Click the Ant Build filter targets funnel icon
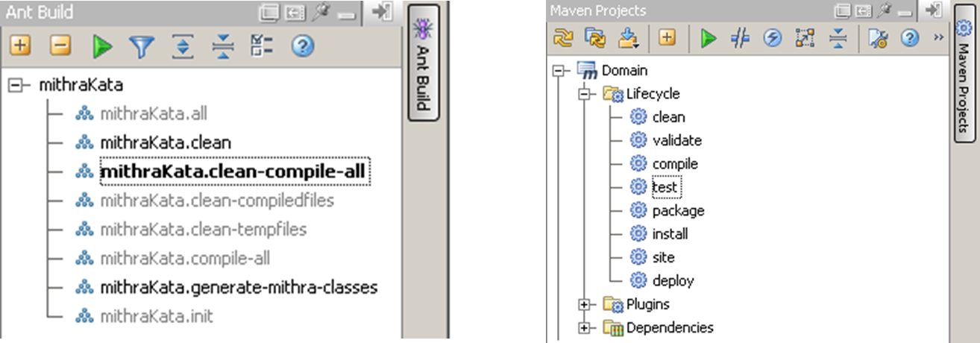980x343 pixels. click(140, 46)
